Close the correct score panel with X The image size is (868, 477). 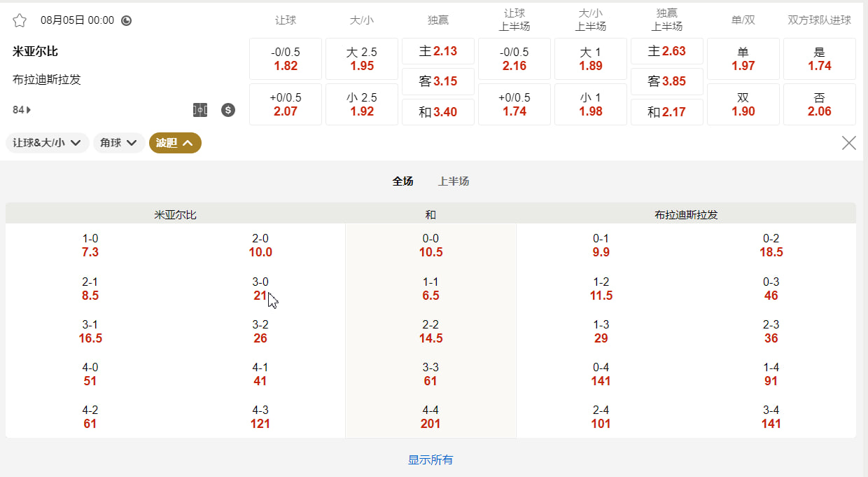pos(848,143)
